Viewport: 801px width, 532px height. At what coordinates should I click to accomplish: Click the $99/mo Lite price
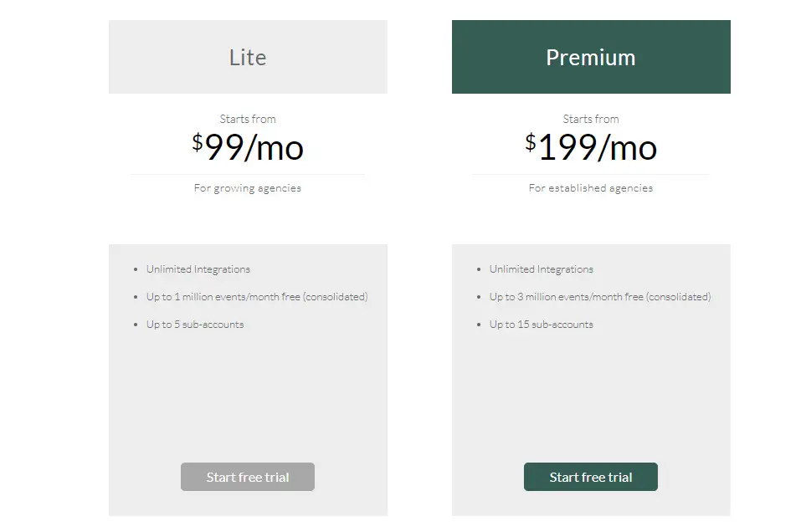pos(248,147)
